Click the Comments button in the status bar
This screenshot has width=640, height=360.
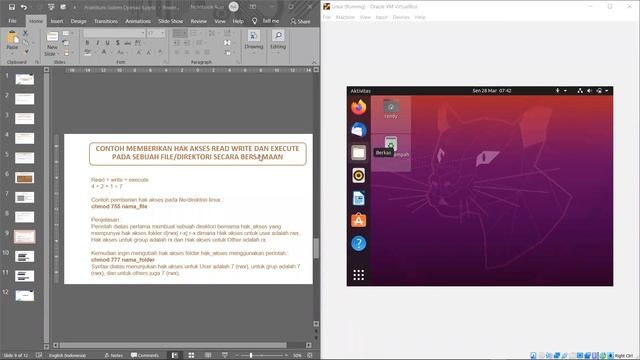pos(145,356)
